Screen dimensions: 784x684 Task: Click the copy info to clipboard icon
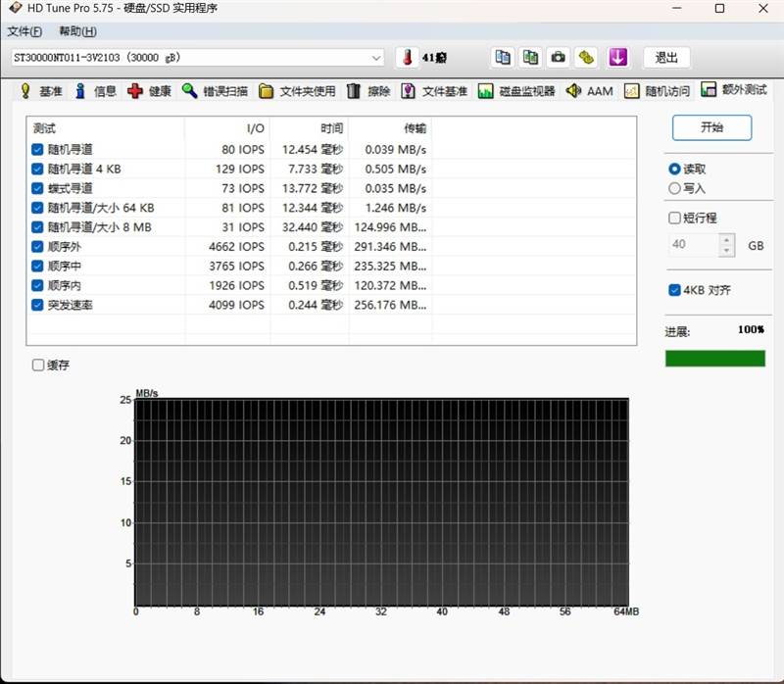coord(503,58)
